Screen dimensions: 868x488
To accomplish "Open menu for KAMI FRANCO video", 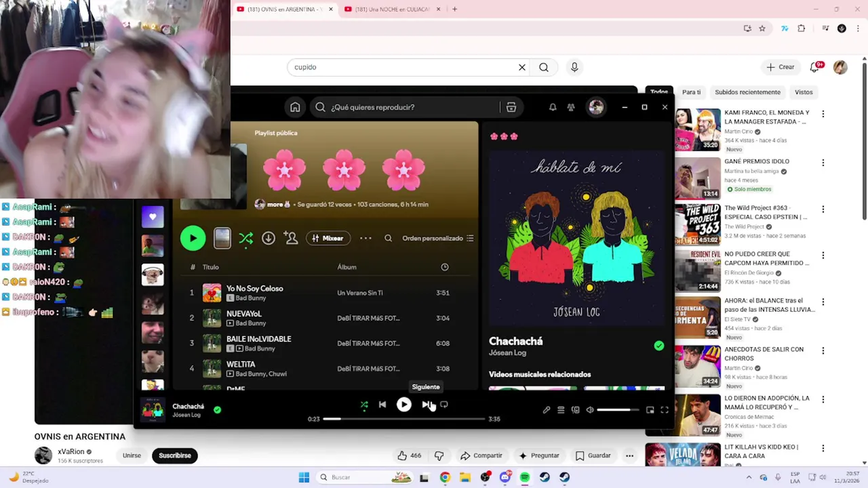I will (823, 114).
